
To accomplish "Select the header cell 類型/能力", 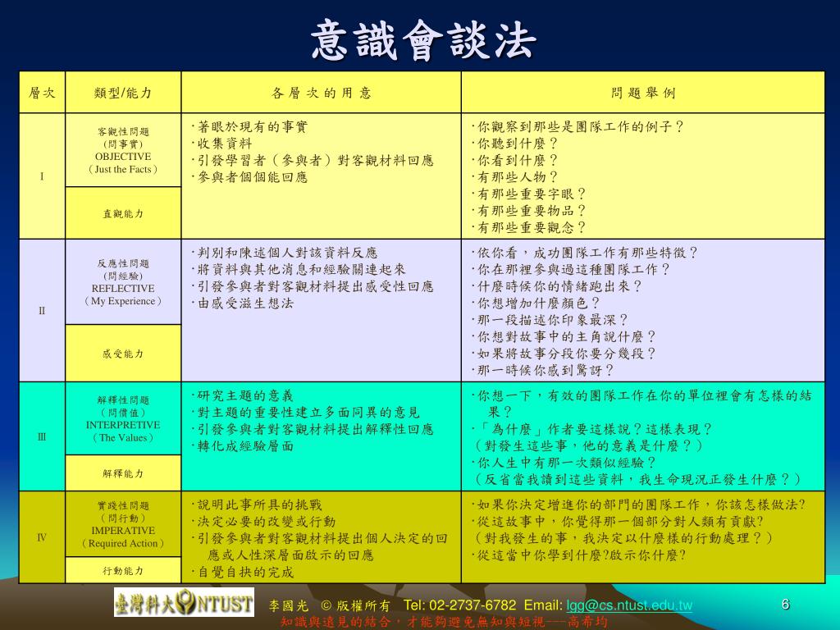I will pos(123,92).
